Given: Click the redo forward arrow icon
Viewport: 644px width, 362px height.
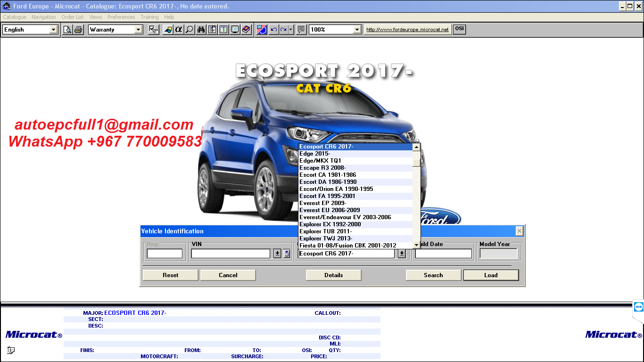Looking at the screenshot, I should [283, 29].
